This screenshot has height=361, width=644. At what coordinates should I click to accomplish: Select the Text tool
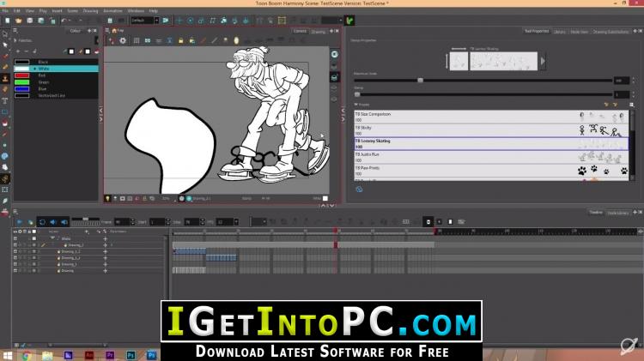tap(5, 100)
